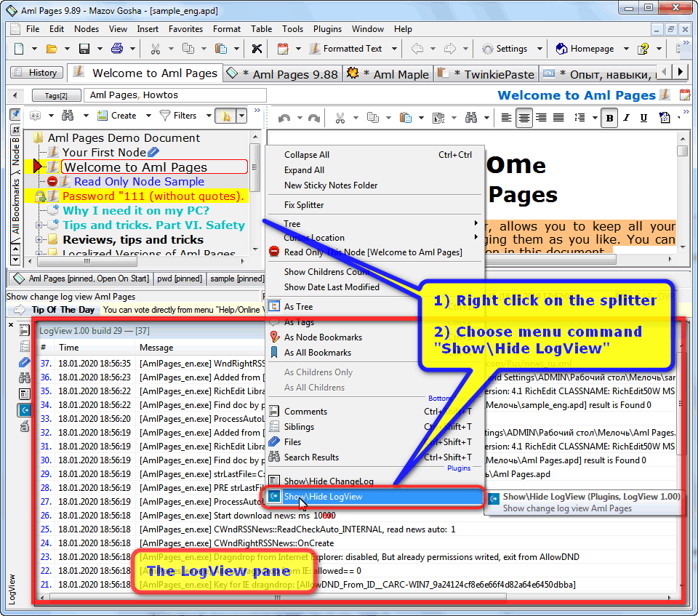Click Paste clipboard icon in editor toolbar
The image size is (698, 616).
405,118
